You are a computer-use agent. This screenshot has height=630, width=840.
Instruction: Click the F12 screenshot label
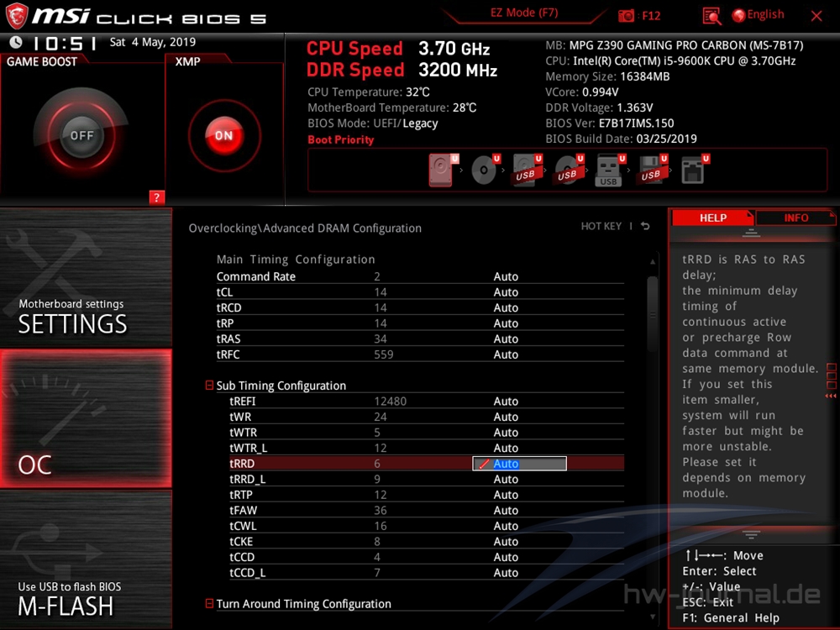point(651,15)
